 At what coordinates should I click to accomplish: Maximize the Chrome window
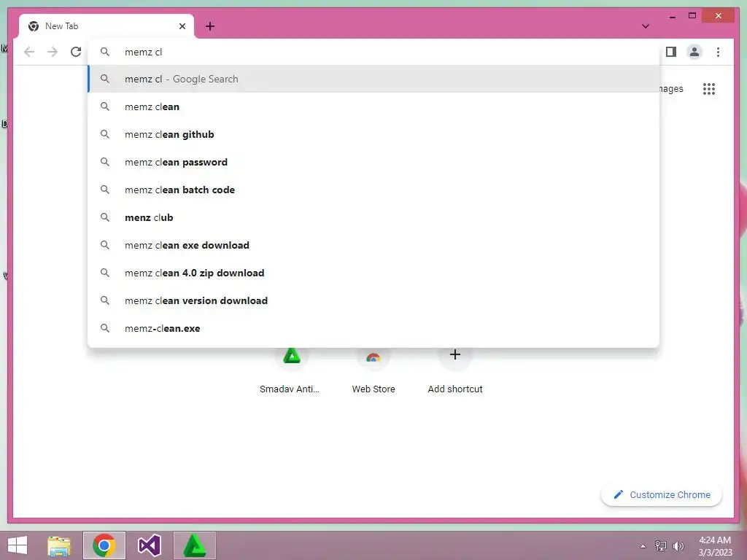[692, 16]
